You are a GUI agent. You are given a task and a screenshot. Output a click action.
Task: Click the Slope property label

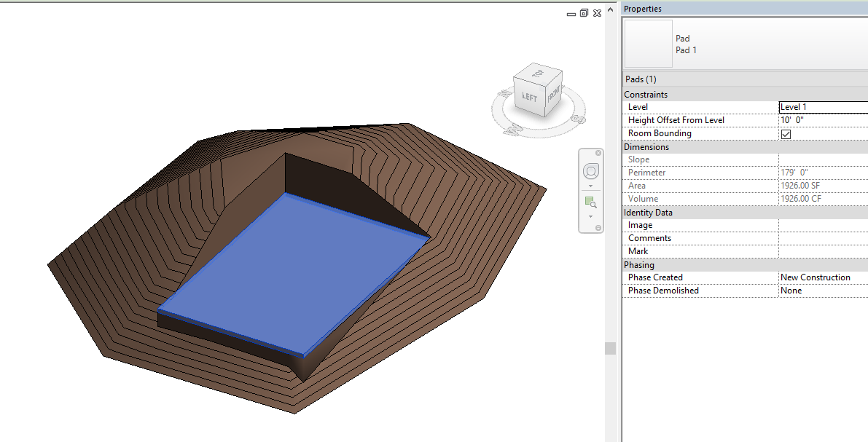(x=639, y=159)
